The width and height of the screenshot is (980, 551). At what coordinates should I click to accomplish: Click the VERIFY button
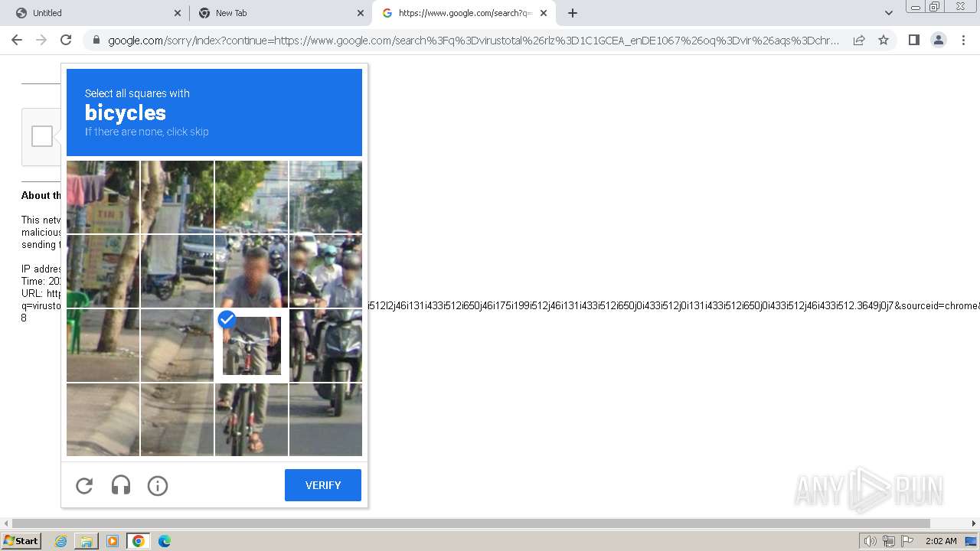pyautogui.click(x=323, y=485)
